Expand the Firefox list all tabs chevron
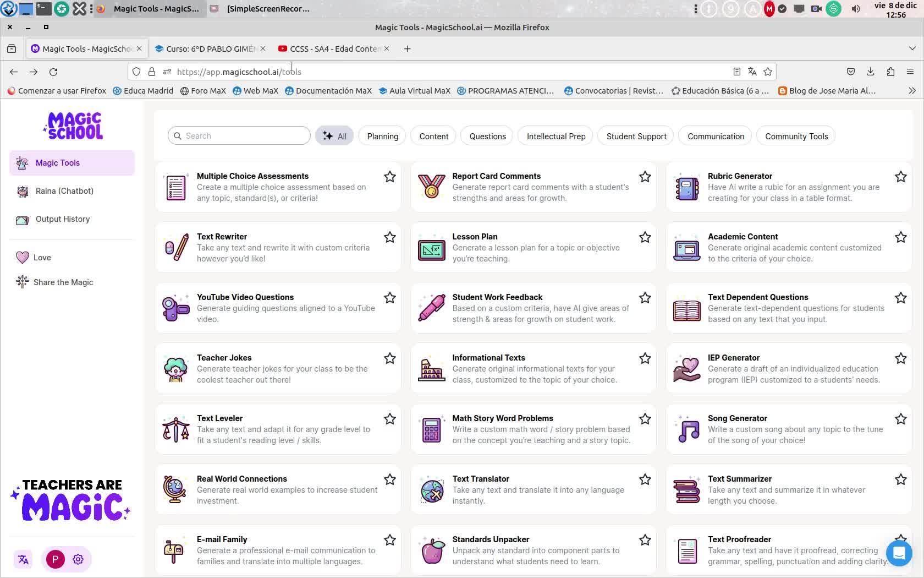Image resolution: width=924 pixels, height=578 pixels. (912, 48)
